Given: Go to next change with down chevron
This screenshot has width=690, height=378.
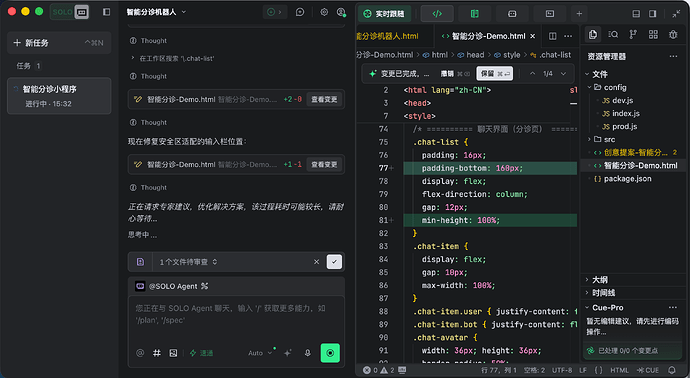Looking at the screenshot, I should pos(563,73).
